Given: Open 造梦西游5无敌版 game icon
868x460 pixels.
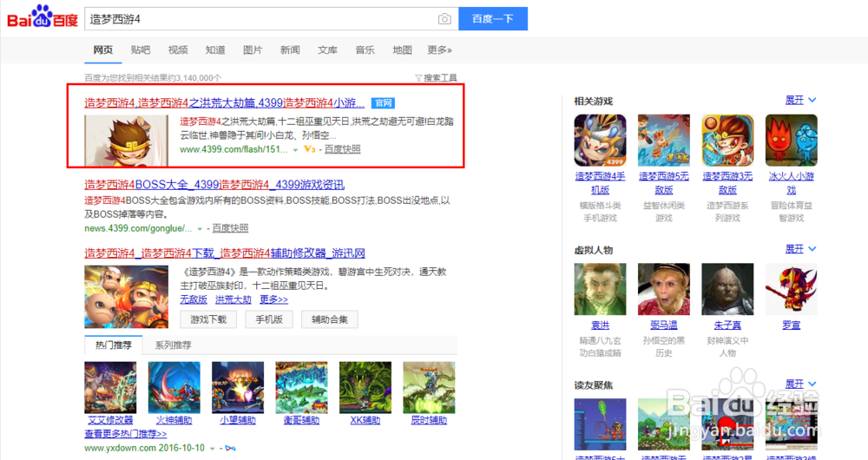Looking at the screenshot, I should 664,141.
